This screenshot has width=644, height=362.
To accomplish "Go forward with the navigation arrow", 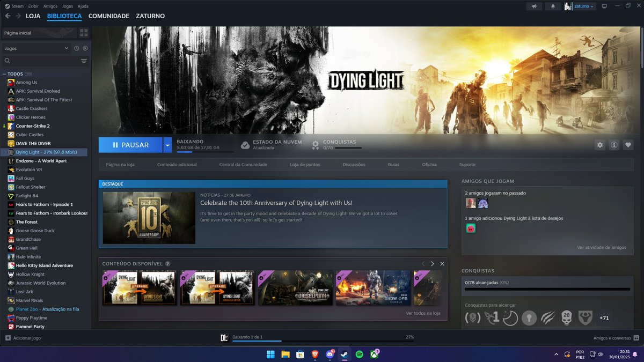I will tap(18, 16).
